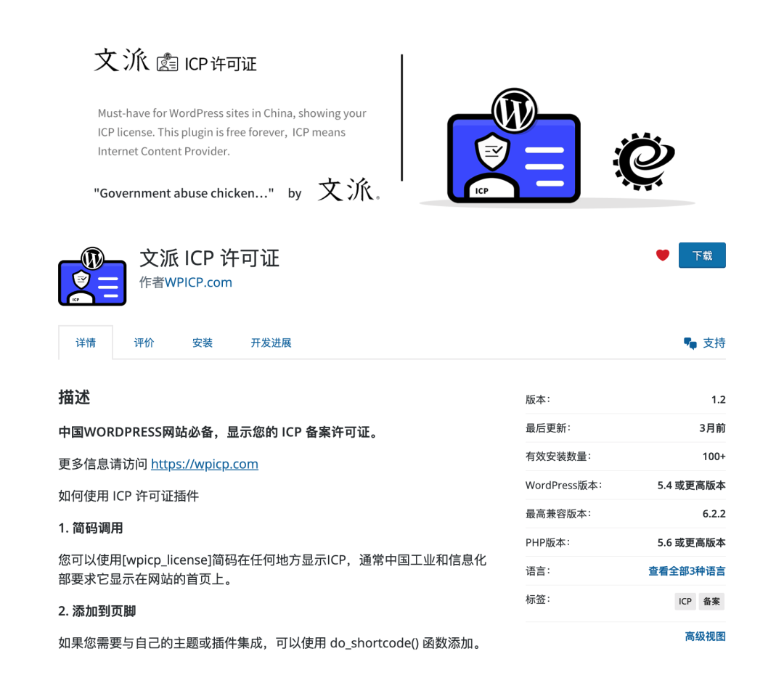The image size is (784, 675).
Task: Click the ICP tag
Action: pyautogui.click(x=685, y=601)
